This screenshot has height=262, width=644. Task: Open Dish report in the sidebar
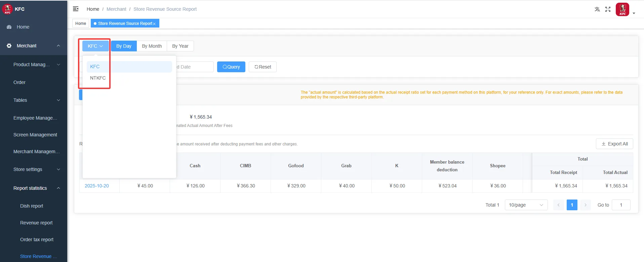(x=34, y=206)
